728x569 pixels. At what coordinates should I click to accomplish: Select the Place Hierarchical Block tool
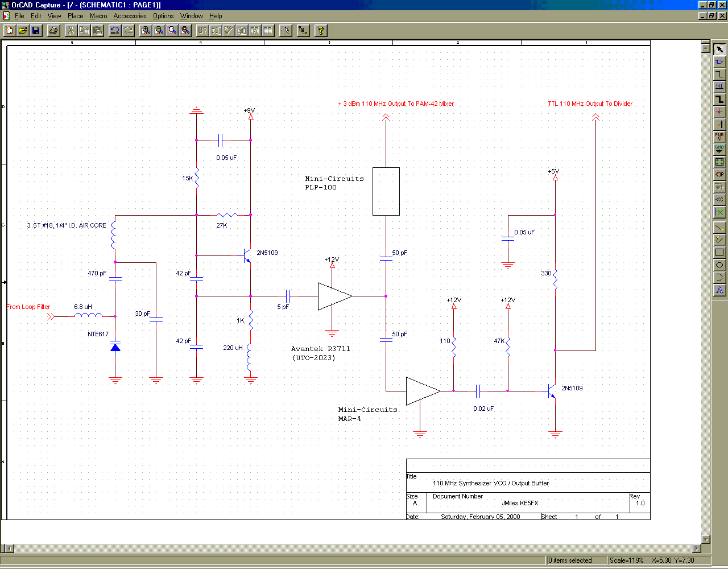719,162
